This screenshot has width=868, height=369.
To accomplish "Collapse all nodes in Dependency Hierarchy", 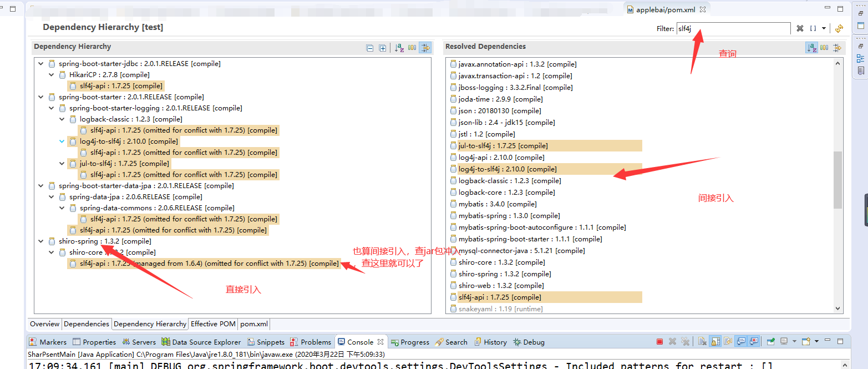I will [370, 48].
